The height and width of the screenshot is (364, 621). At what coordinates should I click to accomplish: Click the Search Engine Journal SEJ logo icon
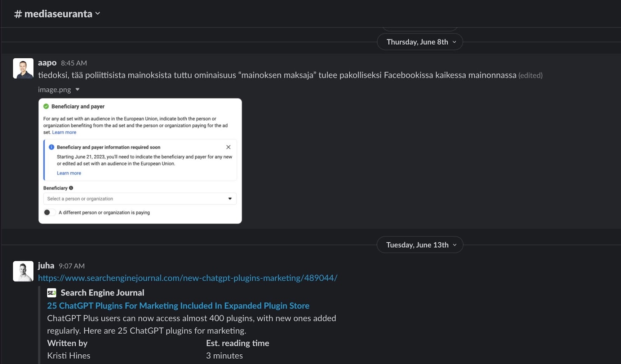click(52, 293)
